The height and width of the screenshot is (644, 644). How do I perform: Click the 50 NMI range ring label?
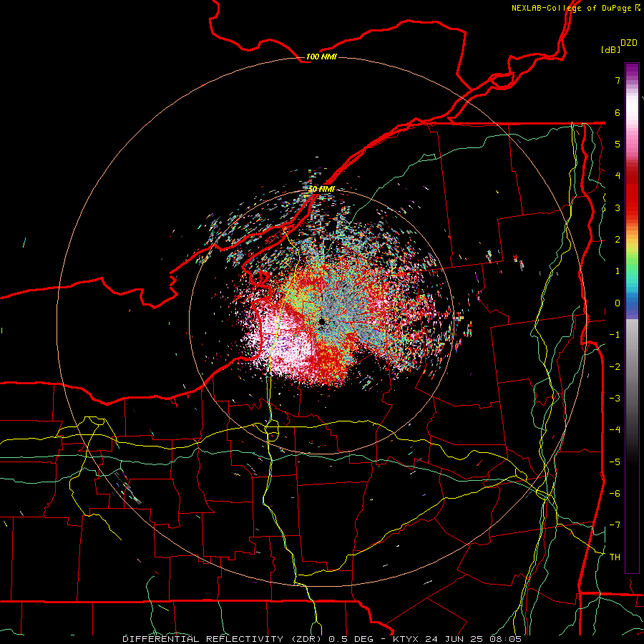(321, 189)
